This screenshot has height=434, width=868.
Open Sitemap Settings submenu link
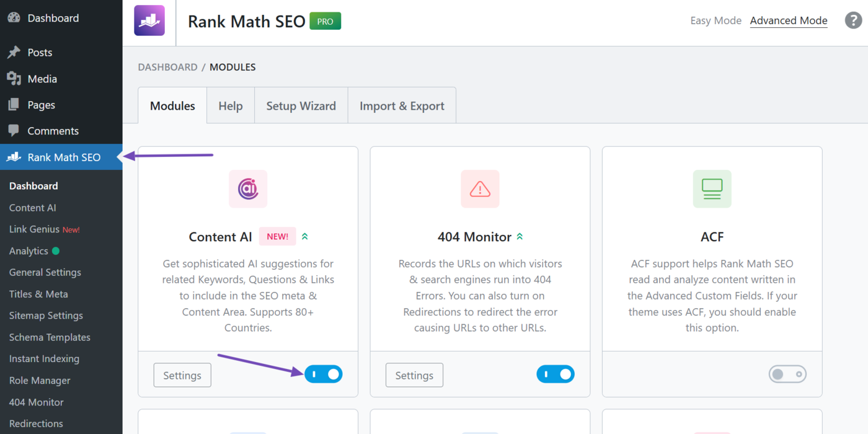tap(46, 316)
